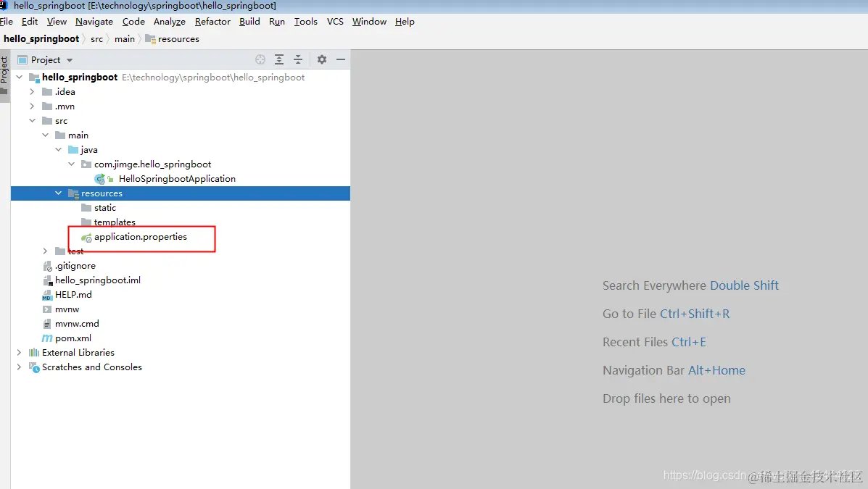This screenshot has height=489, width=868.
Task: Select the static folder
Action: click(105, 207)
